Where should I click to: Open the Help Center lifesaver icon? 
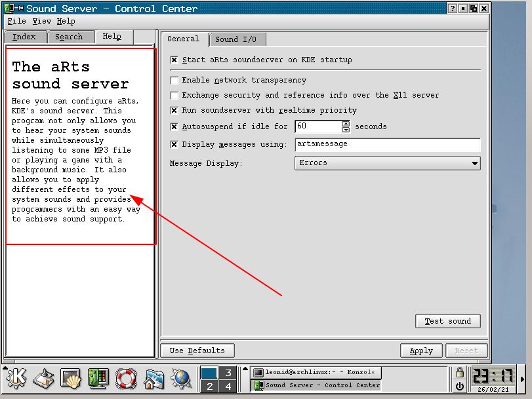[x=126, y=378]
